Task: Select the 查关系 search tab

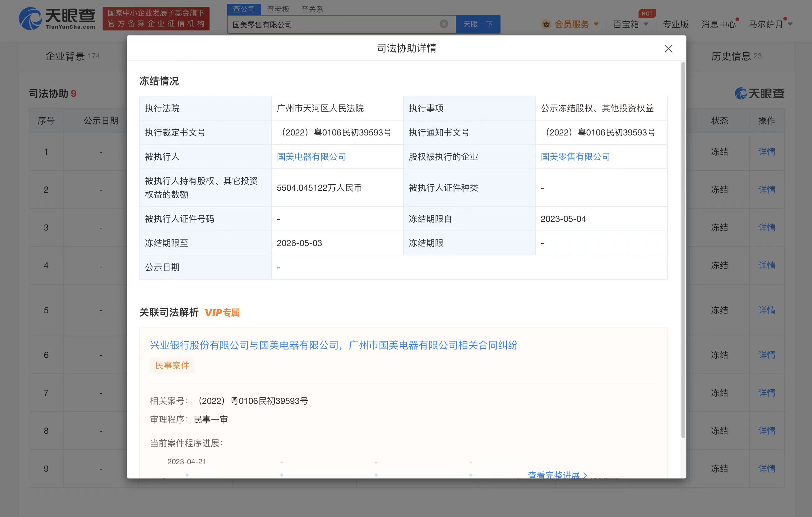Action: tap(312, 9)
